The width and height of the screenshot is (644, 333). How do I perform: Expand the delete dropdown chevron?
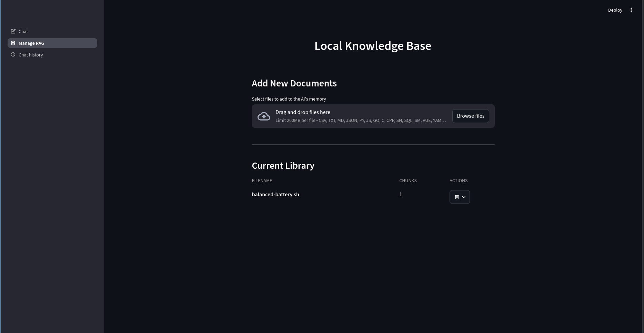click(464, 197)
